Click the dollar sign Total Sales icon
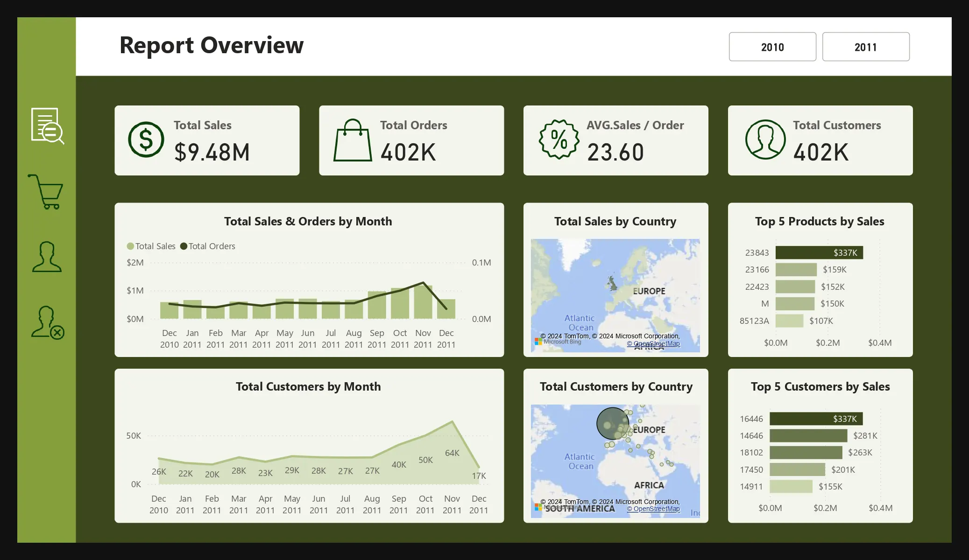969x560 pixels. pyautogui.click(x=146, y=140)
